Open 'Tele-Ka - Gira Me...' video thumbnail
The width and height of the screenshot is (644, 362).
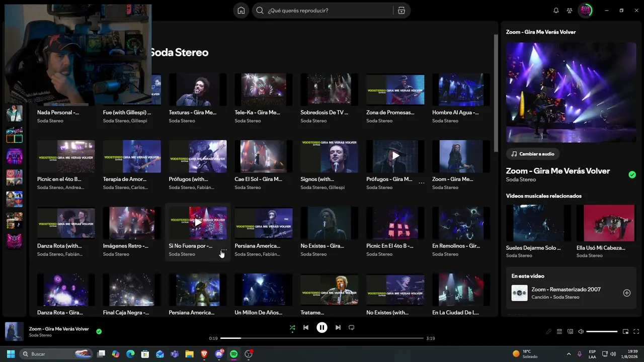pos(264,89)
